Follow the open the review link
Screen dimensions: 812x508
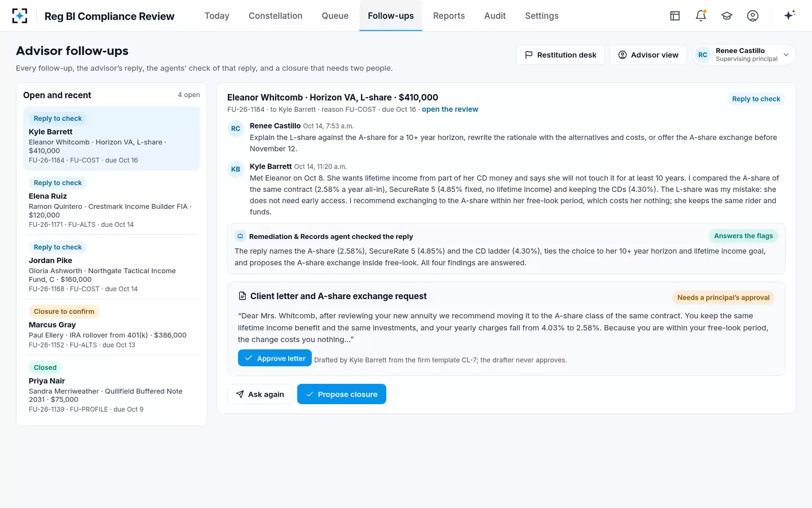[450, 110]
